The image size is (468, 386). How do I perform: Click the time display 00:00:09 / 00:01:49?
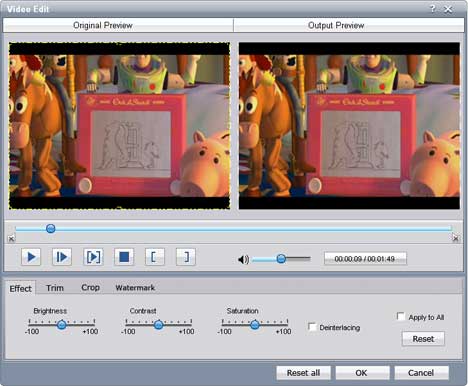coord(365,259)
